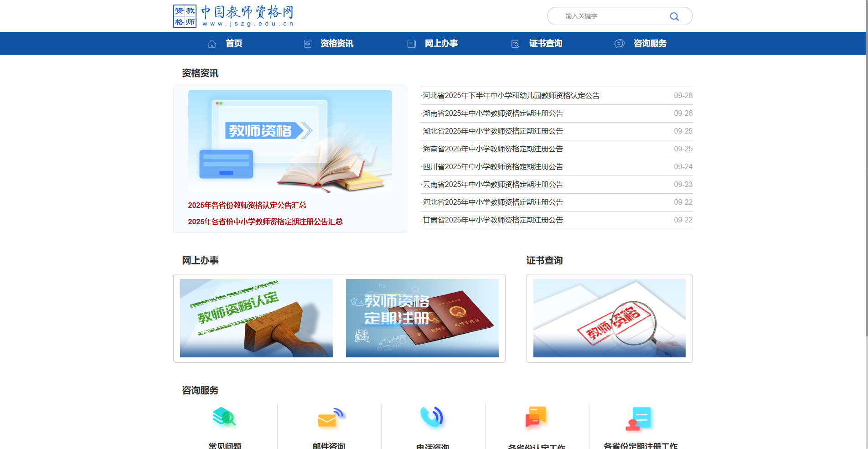The height and width of the screenshot is (449, 868).
Task: Click the 中国教师资格网 site logo
Action: click(x=233, y=15)
